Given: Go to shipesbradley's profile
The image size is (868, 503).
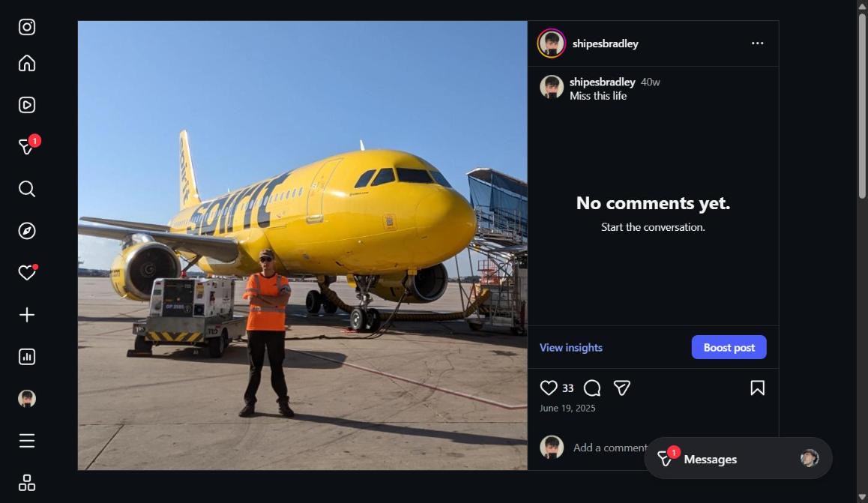Looking at the screenshot, I should pos(605,43).
